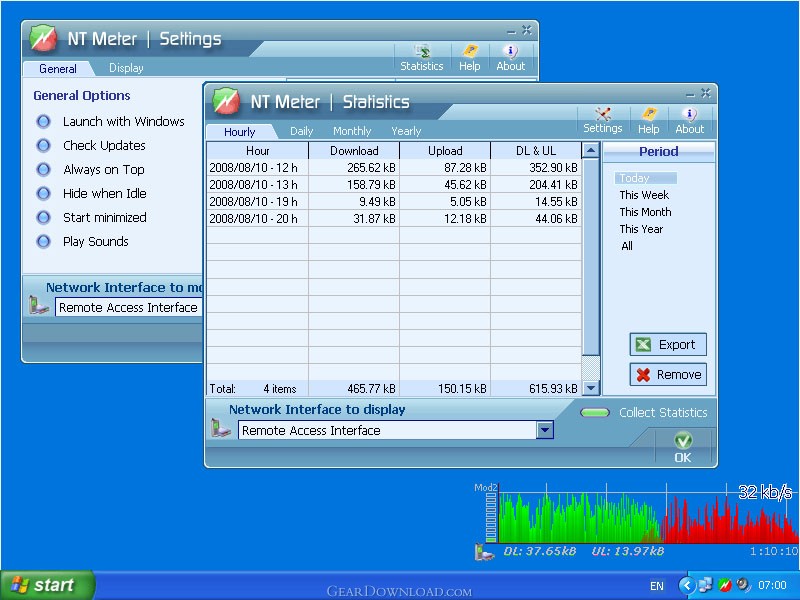Open Help in the Statistics window
This screenshot has height=600, width=800.
[x=648, y=121]
